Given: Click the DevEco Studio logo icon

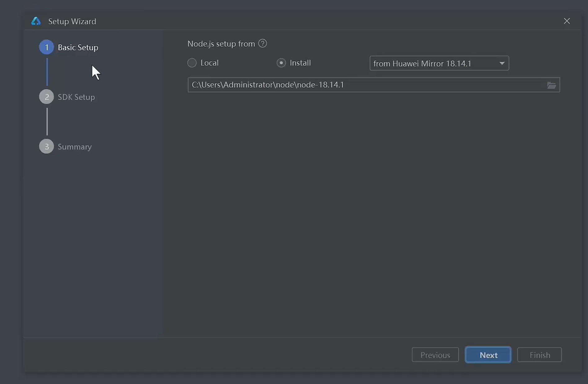Looking at the screenshot, I should pos(36,21).
